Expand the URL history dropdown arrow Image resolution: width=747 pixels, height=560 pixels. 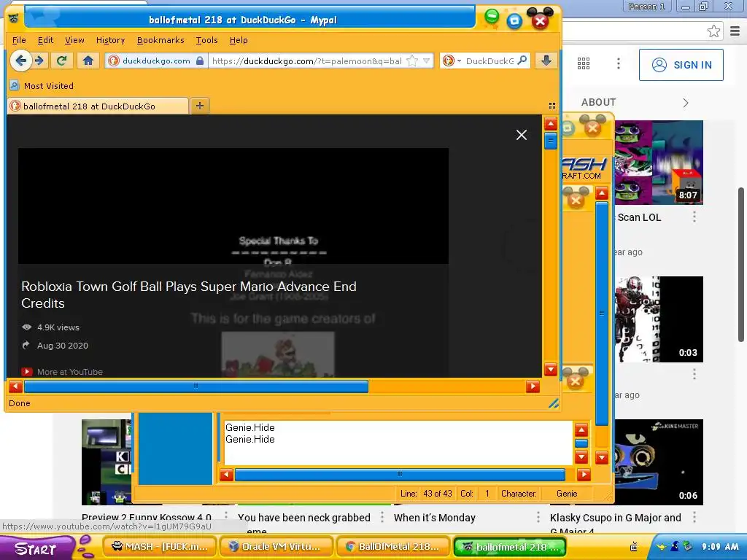click(426, 61)
